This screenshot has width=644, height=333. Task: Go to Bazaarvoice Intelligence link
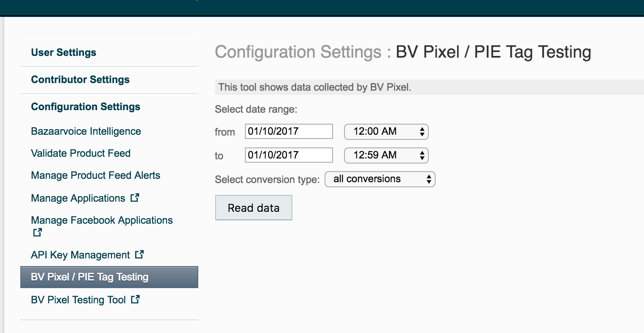pyautogui.click(x=86, y=131)
